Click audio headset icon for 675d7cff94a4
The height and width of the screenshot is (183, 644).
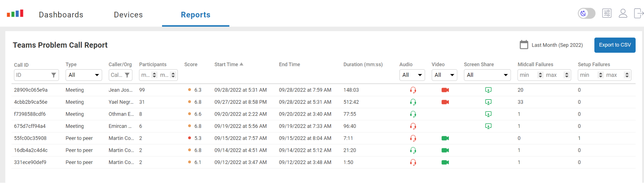click(413, 126)
